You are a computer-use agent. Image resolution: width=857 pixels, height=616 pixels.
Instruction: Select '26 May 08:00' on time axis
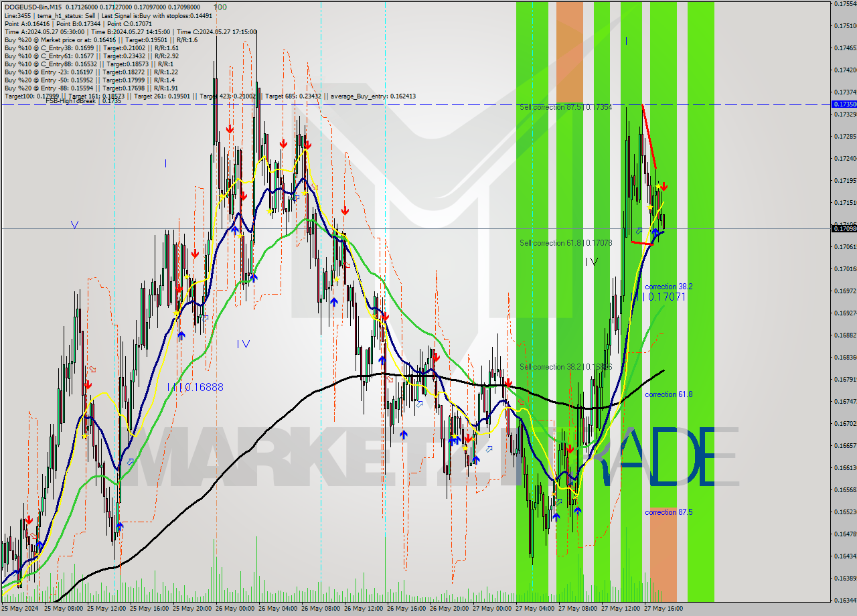320,609
